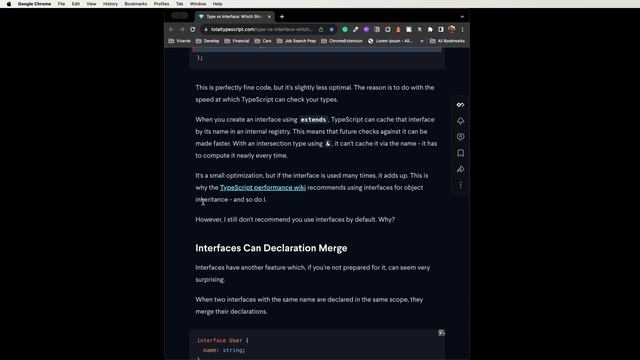The width and height of the screenshot is (640, 360).
Task: Open the Job Search Prep bookmarks folder
Action: pyautogui.click(x=296, y=41)
